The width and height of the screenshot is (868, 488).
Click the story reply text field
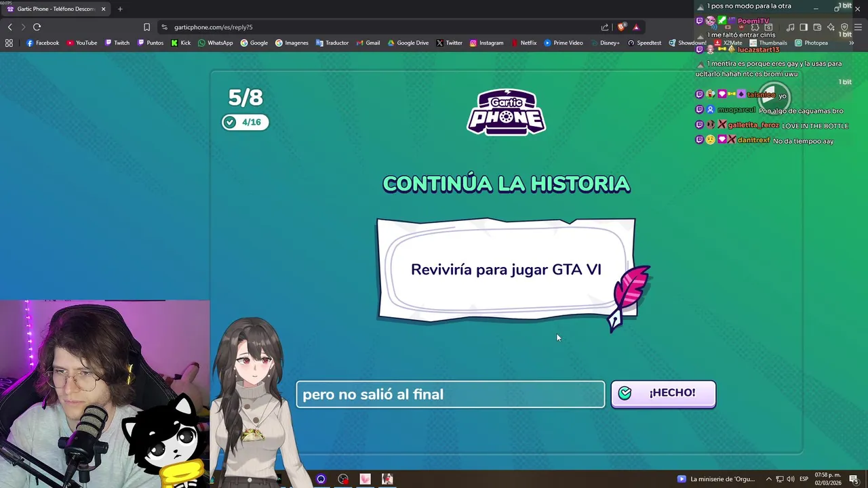click(x=450, y=394)
